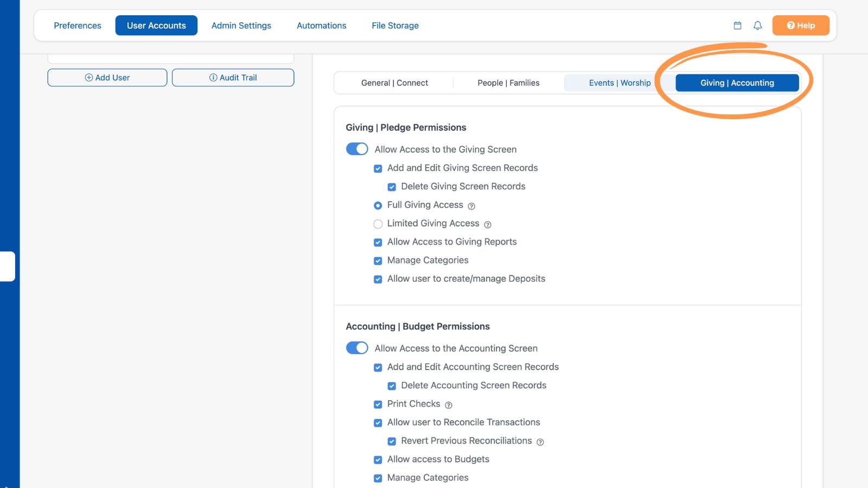Switch to Events | Worship permissions tab
The image size is (868, 488).
(x=620, y=83)
